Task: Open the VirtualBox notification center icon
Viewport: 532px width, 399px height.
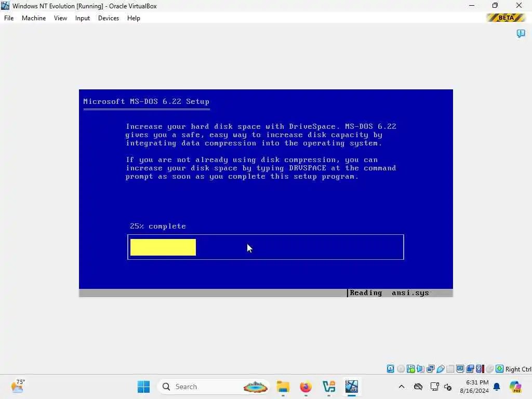Action: (x=521, y=33)
